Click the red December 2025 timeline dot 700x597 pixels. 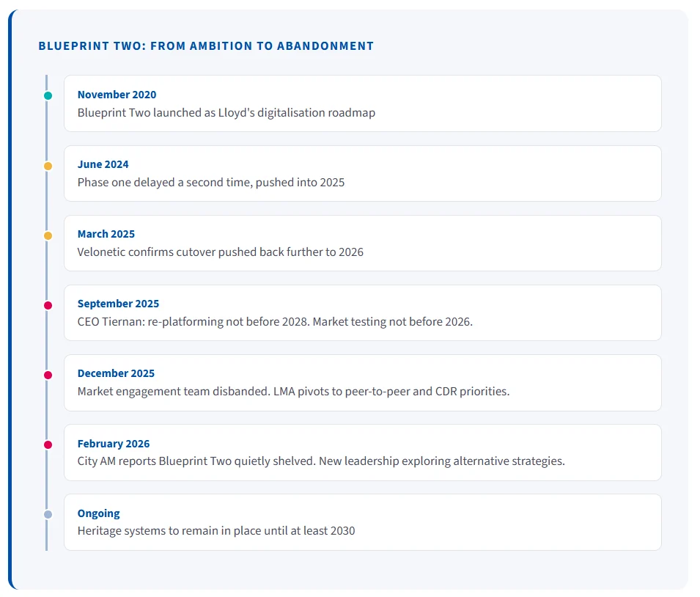(x=48, y=376)
